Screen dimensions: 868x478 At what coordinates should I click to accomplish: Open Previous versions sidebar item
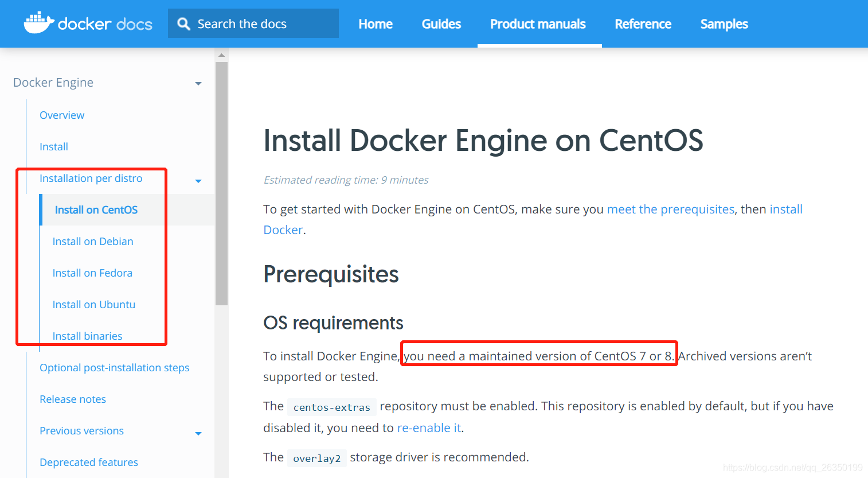coord(81,431)
